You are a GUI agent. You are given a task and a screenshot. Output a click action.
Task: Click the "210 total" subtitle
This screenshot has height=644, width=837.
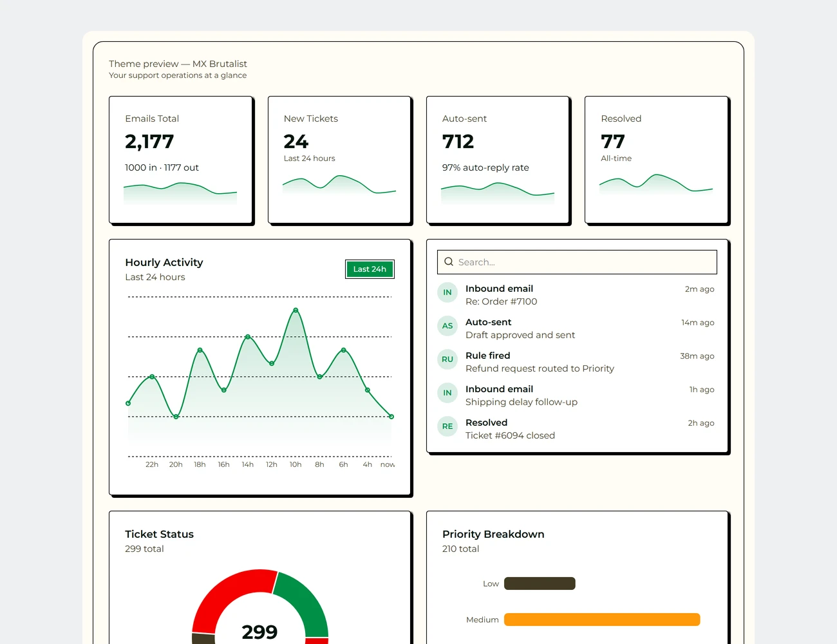(x=460, y=549)
